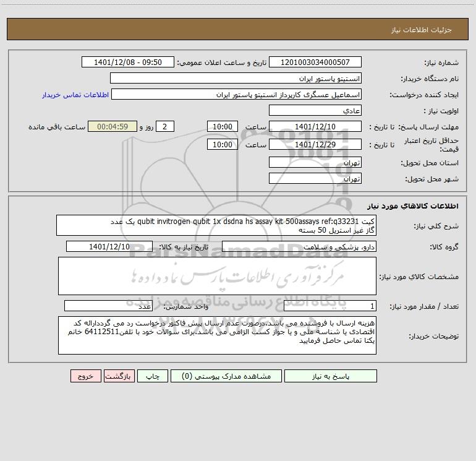Click the اطلاعات کالاهای مورد نیاز section heading

[413, 205]
